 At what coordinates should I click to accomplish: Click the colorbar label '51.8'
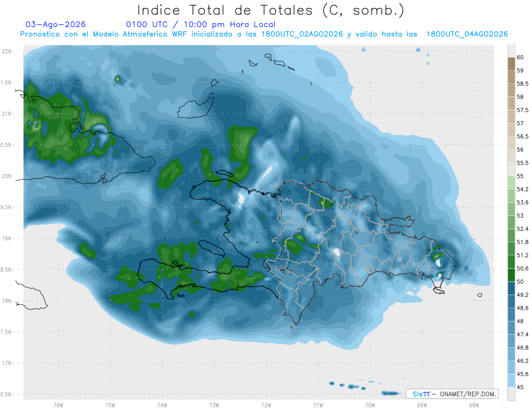point(523,242)
